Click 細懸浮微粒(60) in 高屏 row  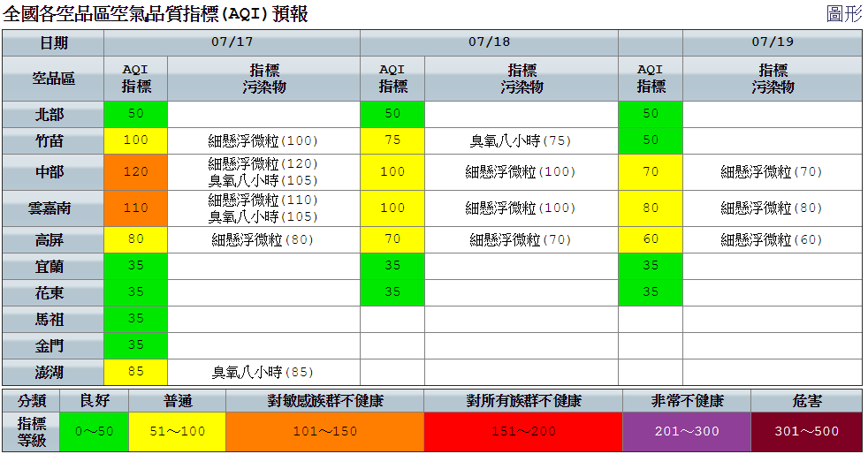tap(772, 240)
